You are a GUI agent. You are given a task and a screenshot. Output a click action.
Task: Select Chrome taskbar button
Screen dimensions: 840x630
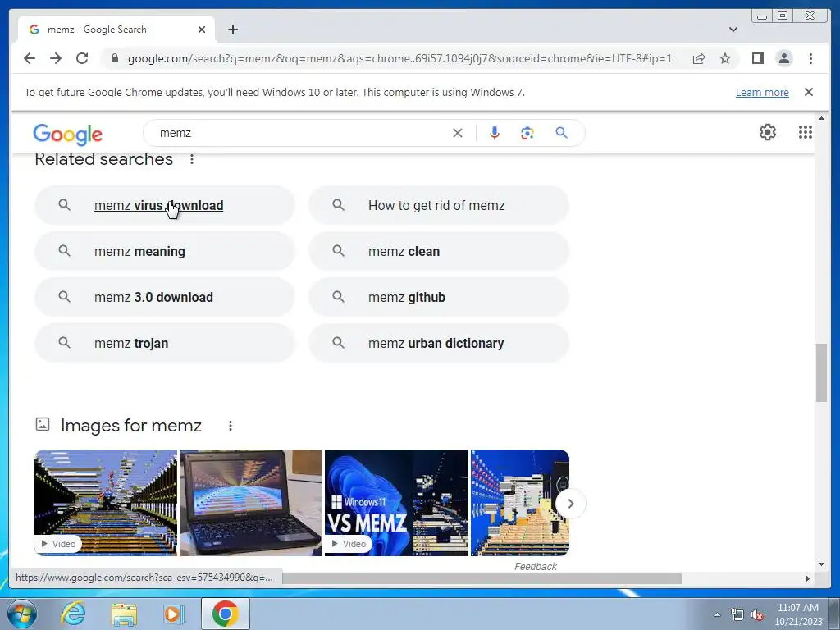pyautogui.click(x=225, y=614)
